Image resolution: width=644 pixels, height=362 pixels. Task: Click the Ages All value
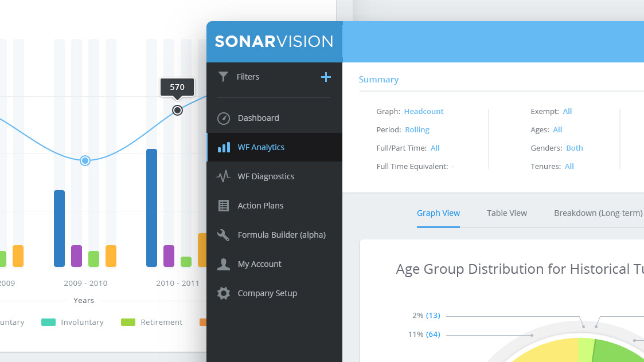pyautogui.click(x=557, y=129)
